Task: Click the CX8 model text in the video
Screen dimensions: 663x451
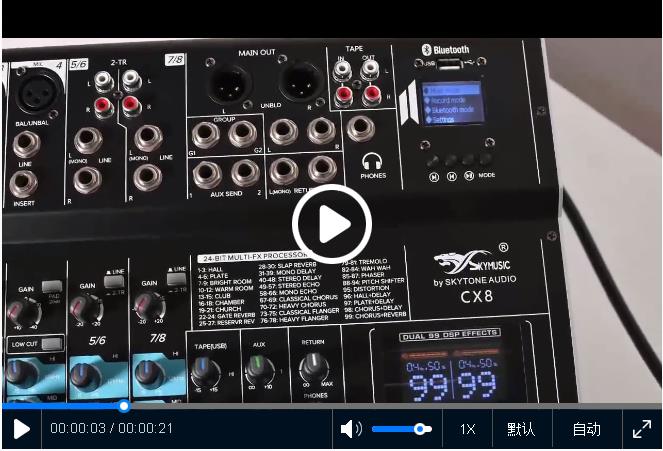Action: (x=477, y=297)
